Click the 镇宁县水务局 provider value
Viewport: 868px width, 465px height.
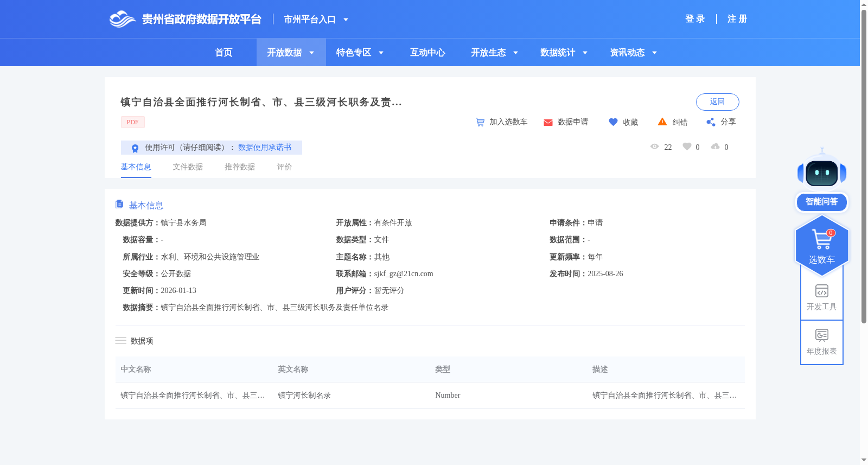[183, 223]
